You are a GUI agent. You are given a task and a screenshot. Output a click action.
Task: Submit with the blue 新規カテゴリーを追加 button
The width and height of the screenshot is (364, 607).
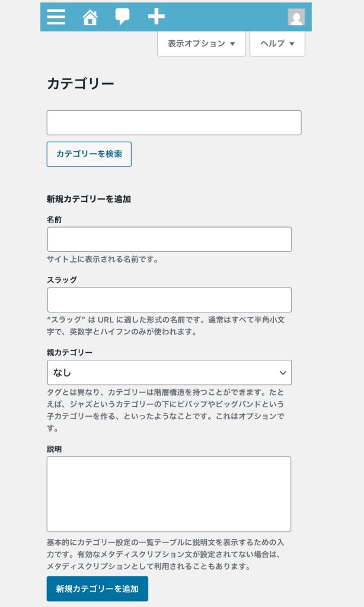pos(97,589)
